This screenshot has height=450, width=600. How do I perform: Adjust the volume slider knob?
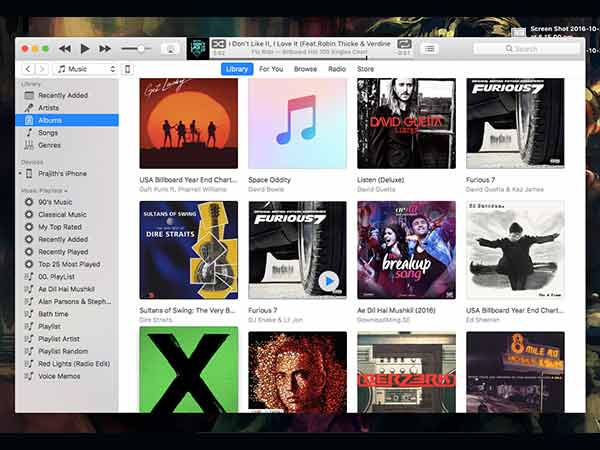pos(141,49)
